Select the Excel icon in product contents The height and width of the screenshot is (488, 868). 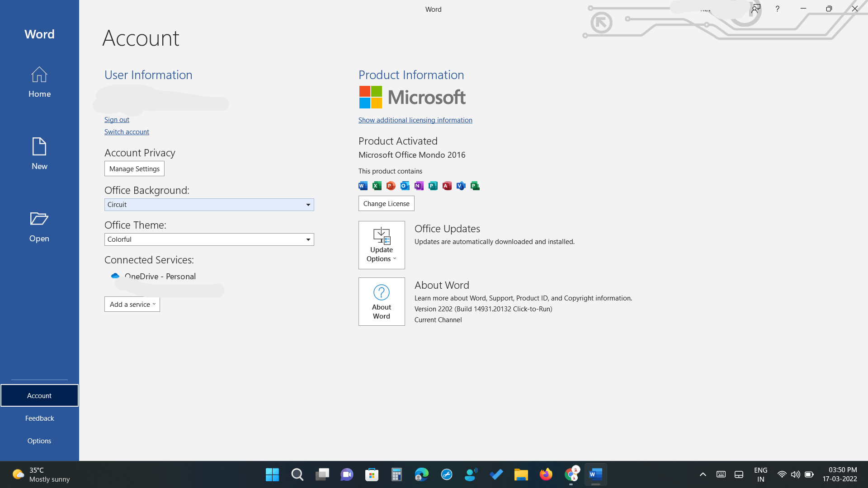click(377, 186)
